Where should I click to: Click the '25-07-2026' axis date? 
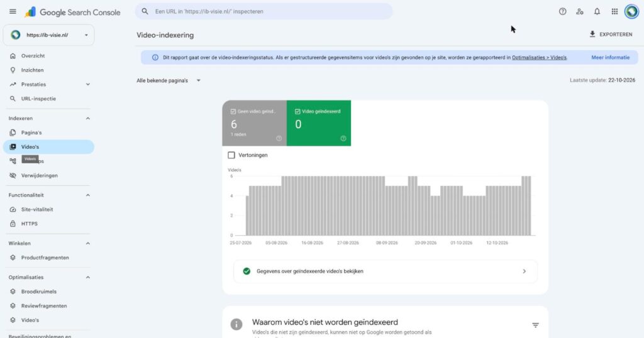pyautogui.click(x=241, y=243)
